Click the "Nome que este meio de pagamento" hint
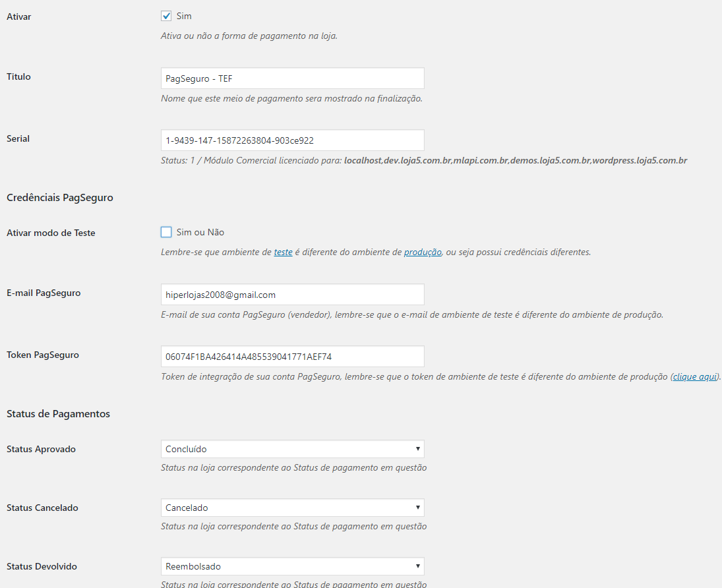Screen dimensions: 722x588 291,98
